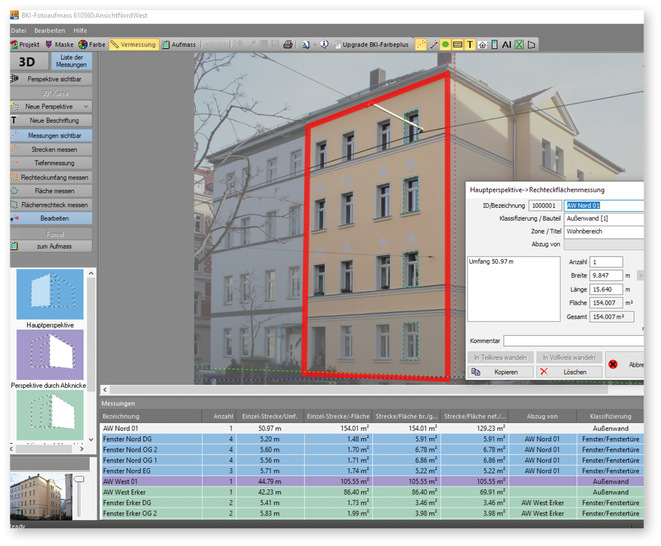661x546 pixels.
Task: Click the printer icon in toolbar
Action: (288, 45)
